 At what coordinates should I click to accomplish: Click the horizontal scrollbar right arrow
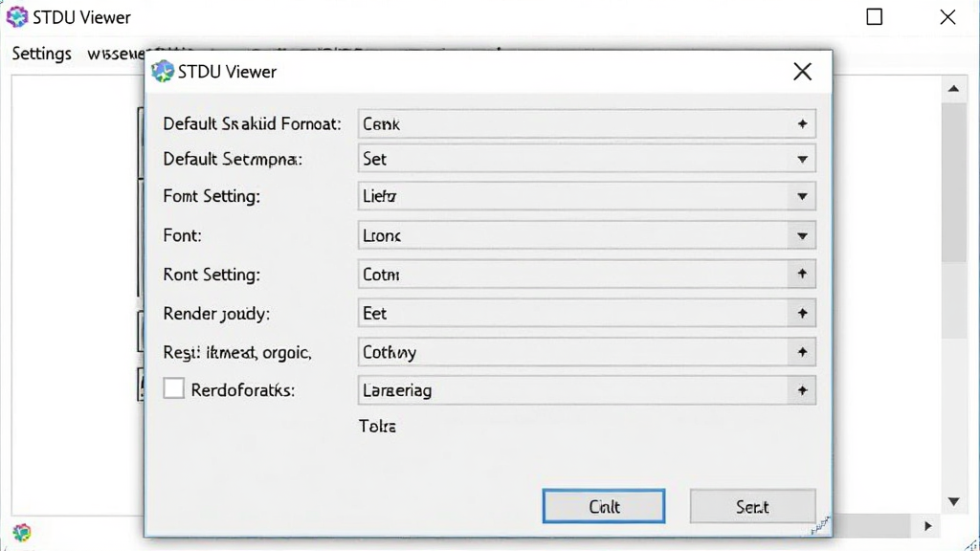click(928, 527)
